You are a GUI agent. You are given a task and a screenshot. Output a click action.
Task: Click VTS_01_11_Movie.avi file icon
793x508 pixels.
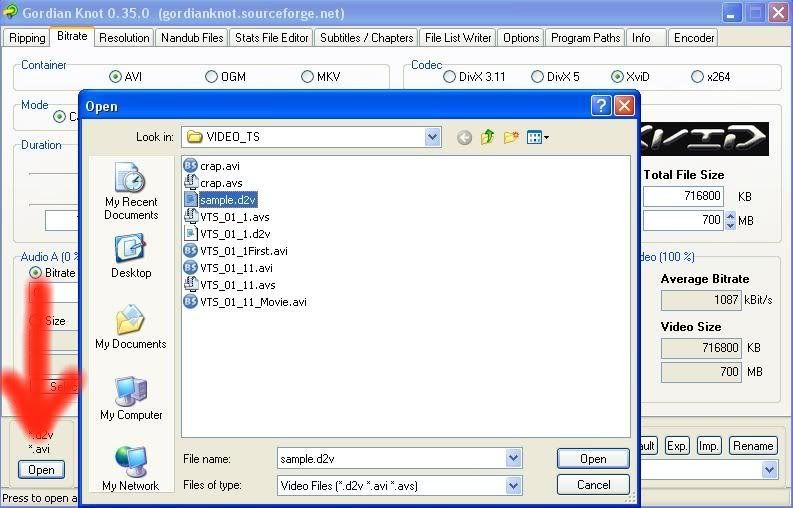[x=190, y=302]
